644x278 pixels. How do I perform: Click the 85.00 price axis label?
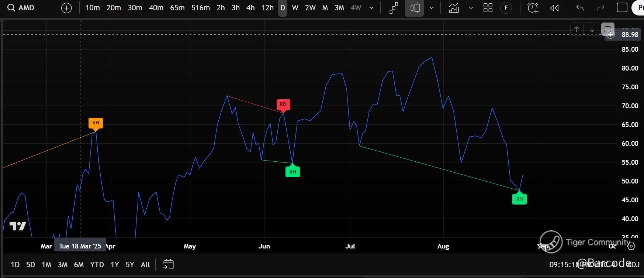click(630, 49)
